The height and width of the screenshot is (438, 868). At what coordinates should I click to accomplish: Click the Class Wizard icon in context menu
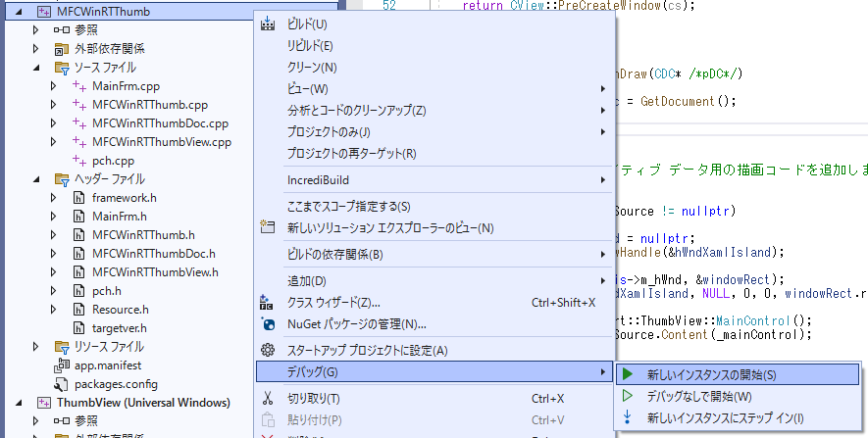point(267,303)
